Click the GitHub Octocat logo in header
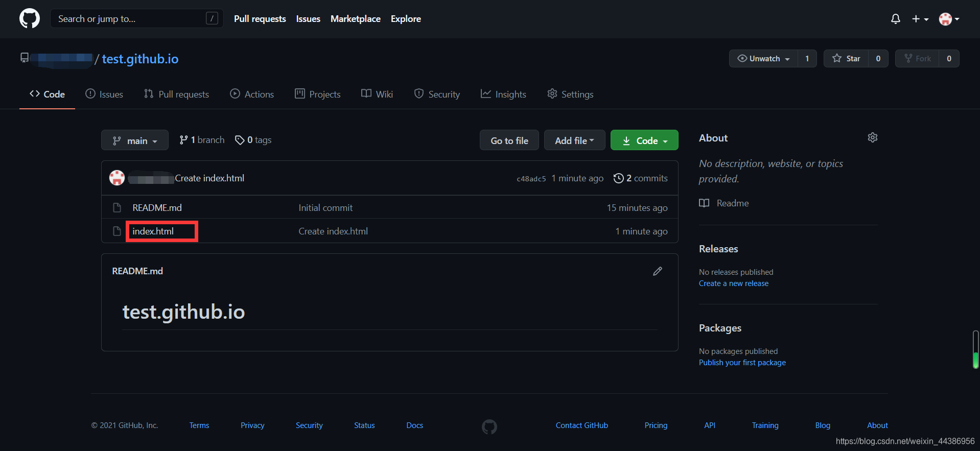Image resolution: width=980 pixels, height=451 pixels. click(x=30, y=19)
